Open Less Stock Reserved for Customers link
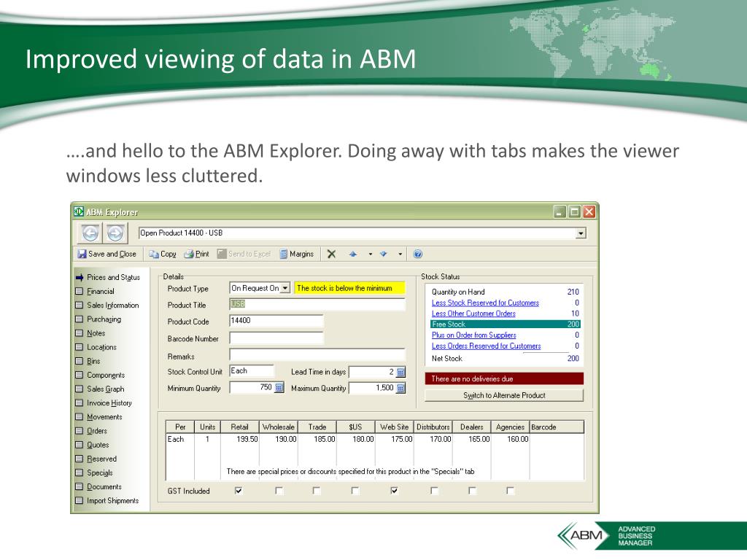The width and height of the screenshot is (747, 560). [x=485, y=303]
